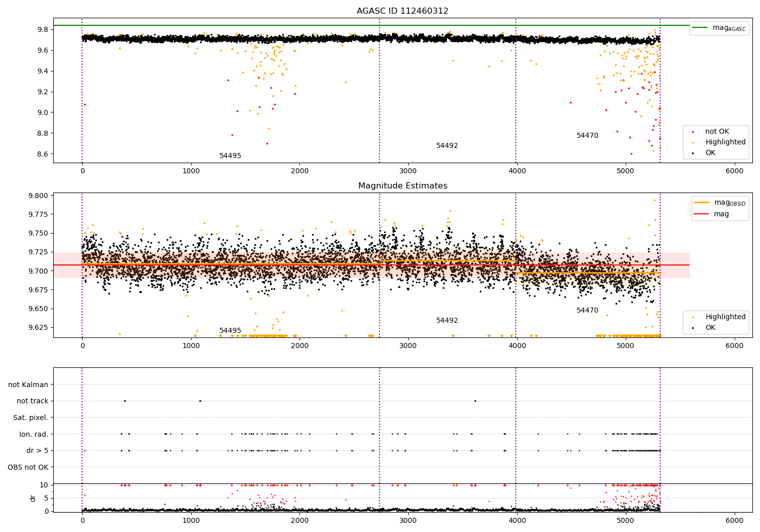The height and width of the screenshot is (532, 760).
Task: Click the 'not Kalman' row label
Action: coord(28,385)
